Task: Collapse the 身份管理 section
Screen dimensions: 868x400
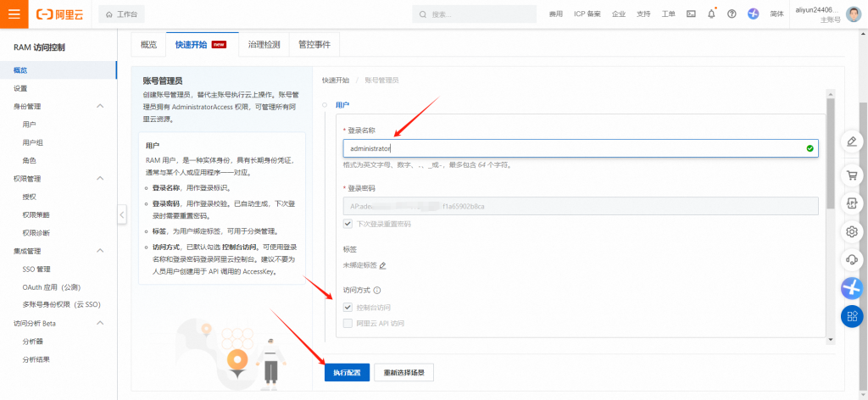Action: (100, 106)
